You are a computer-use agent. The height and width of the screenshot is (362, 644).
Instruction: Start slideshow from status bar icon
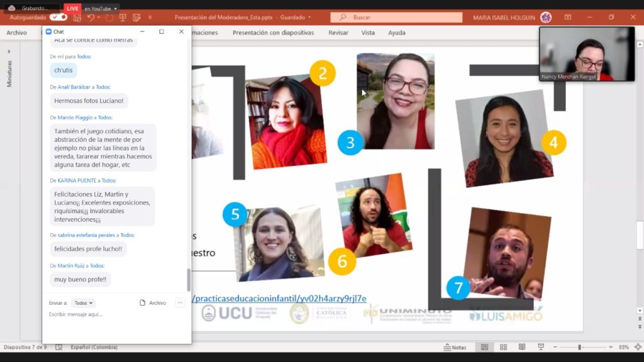point(540,347)
